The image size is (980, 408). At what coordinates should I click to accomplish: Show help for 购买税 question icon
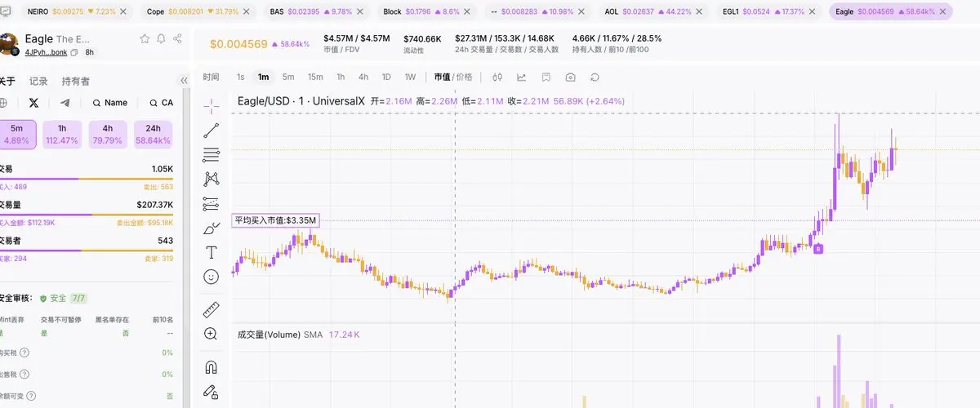[24, 353]
